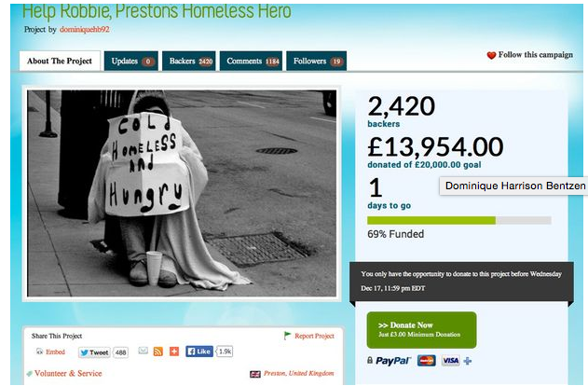Screen dimensions: 588x386
Task: Select the MasterCard payment icon
Action: pos(427,361)
